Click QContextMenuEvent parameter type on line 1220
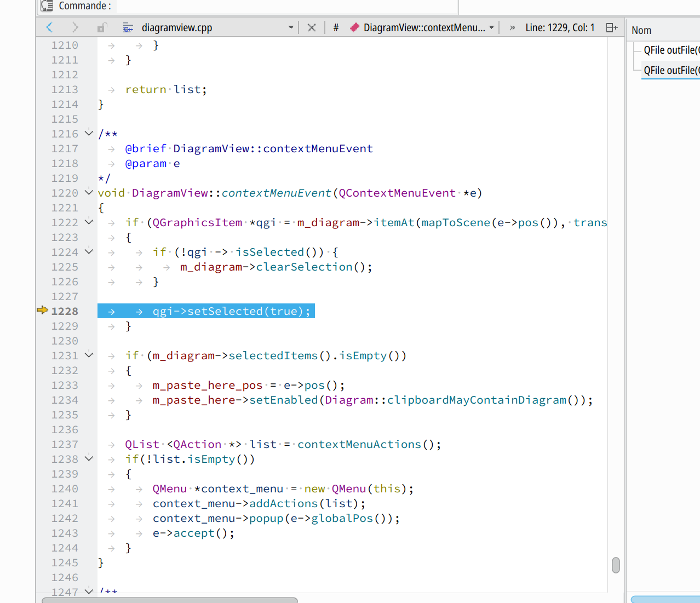The image size is (700, 603). pyautogui.click(x=397, y=193)
